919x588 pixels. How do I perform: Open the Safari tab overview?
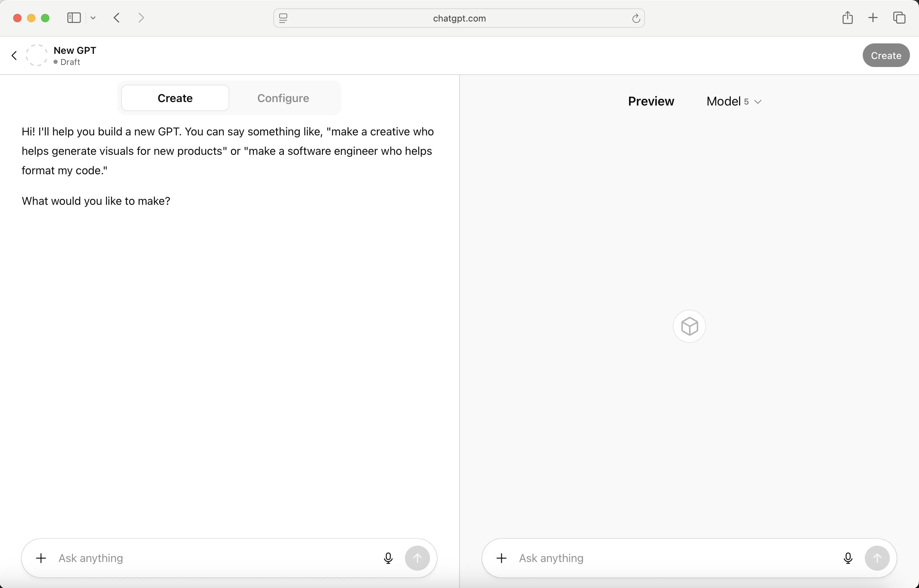(899, 18)
